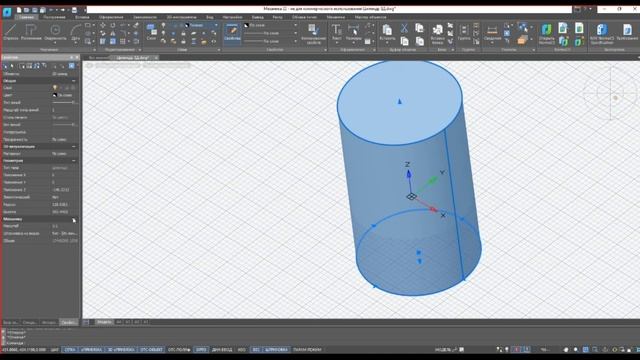Open the 3D-инструменты ribbon tab

[x=182, y=17]
